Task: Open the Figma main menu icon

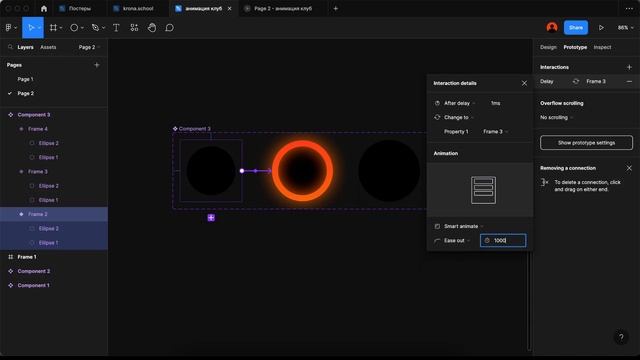Action: (x=9, y=28)
